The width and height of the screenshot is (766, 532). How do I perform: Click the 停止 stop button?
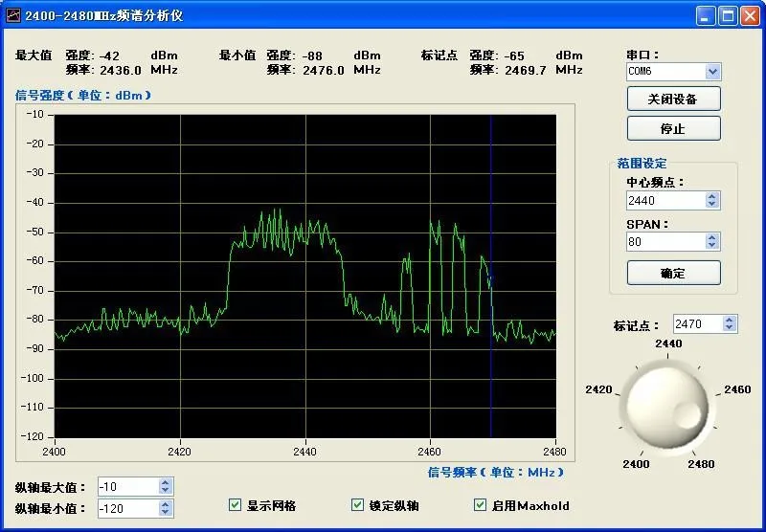coord(674,128)
